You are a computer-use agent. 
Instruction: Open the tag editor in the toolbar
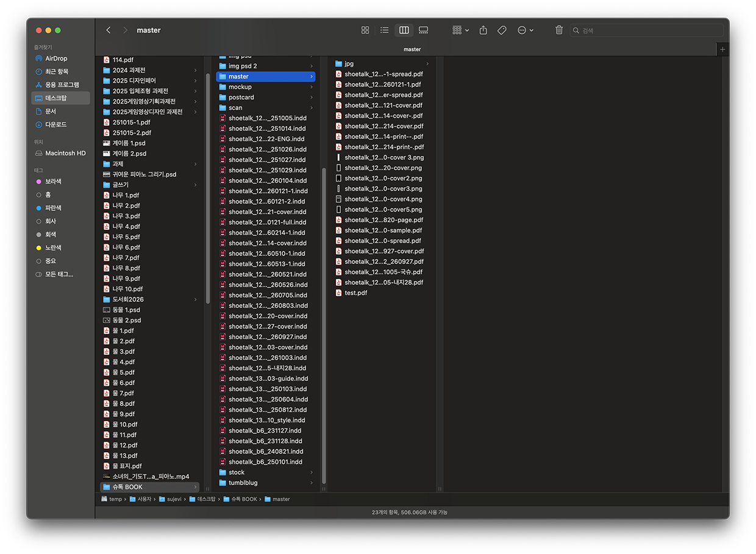tap(502, 30)
